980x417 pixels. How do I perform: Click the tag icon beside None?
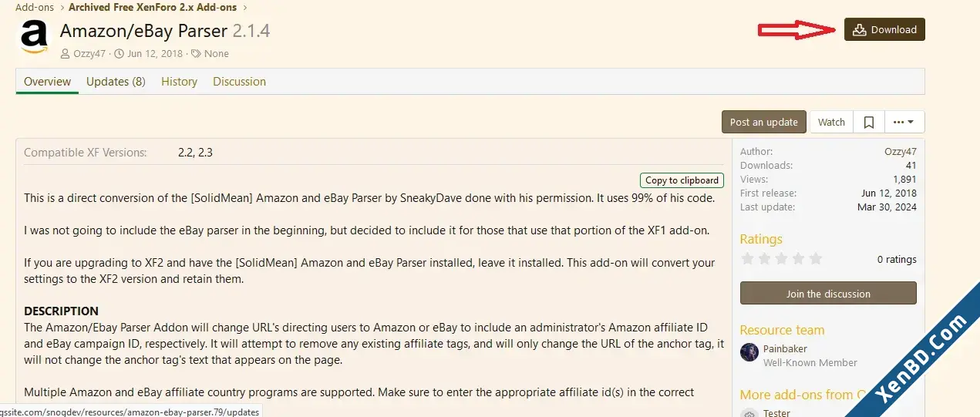point(196,54)
